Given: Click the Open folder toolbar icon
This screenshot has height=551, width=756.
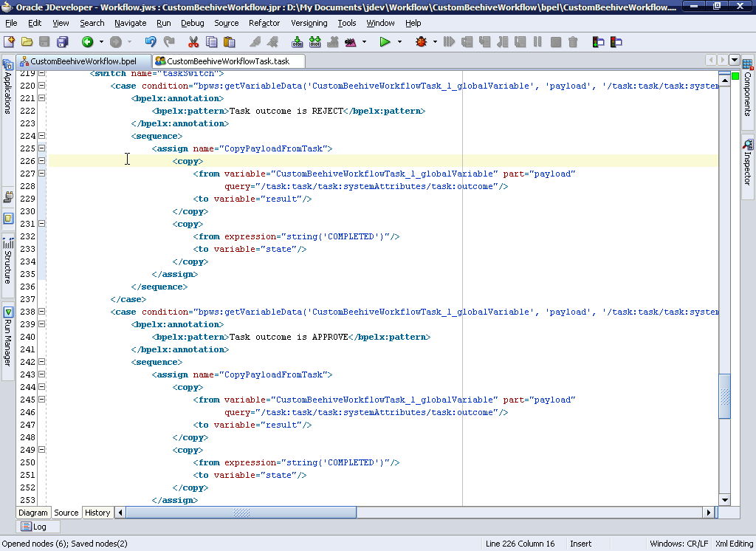Looking at the screenshot, I should 27,42.
